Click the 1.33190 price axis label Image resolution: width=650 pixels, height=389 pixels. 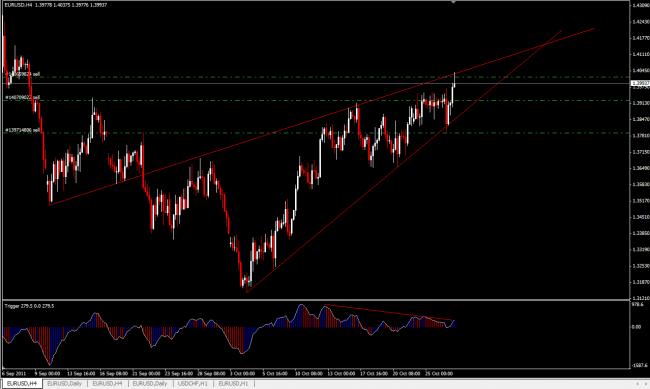pyautogui.click(x=641, y=250)
